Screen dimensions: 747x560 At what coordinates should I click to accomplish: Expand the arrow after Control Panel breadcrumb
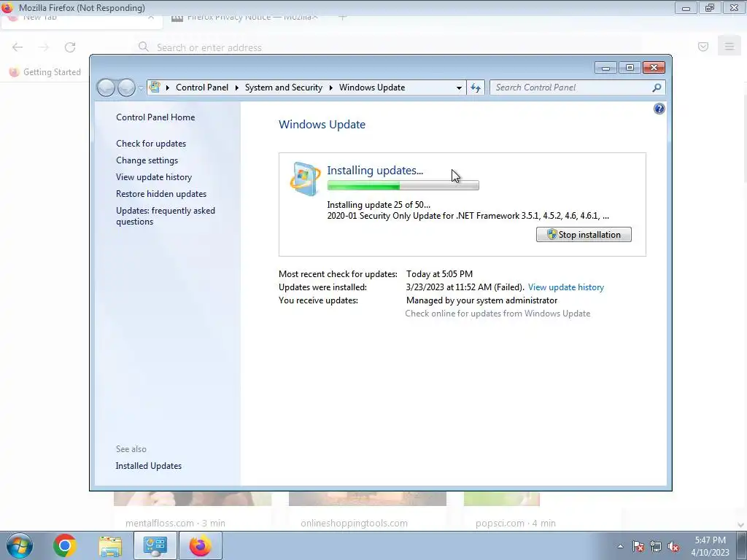pos(237,87)
